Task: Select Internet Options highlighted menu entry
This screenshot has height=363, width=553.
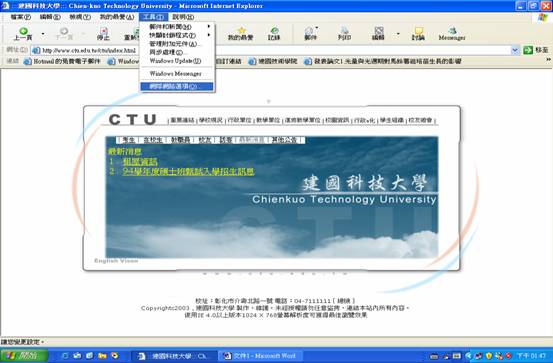Action: [x=177, y=86]
